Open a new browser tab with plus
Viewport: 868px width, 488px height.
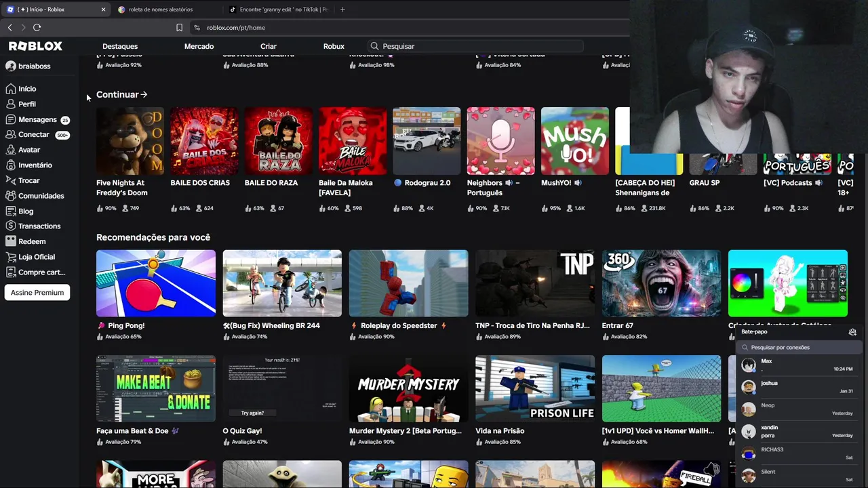pos(342,9)
